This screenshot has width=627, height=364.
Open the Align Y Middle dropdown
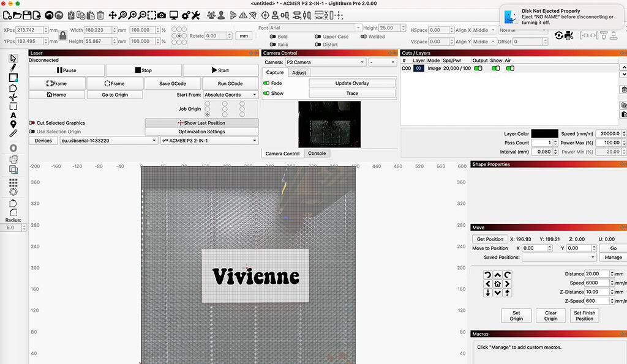pyautogui.click(x=484, y=41)
